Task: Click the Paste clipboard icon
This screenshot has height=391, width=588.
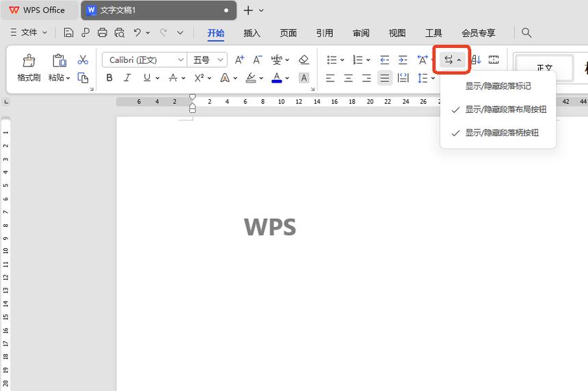Action: tap(59, 60)
